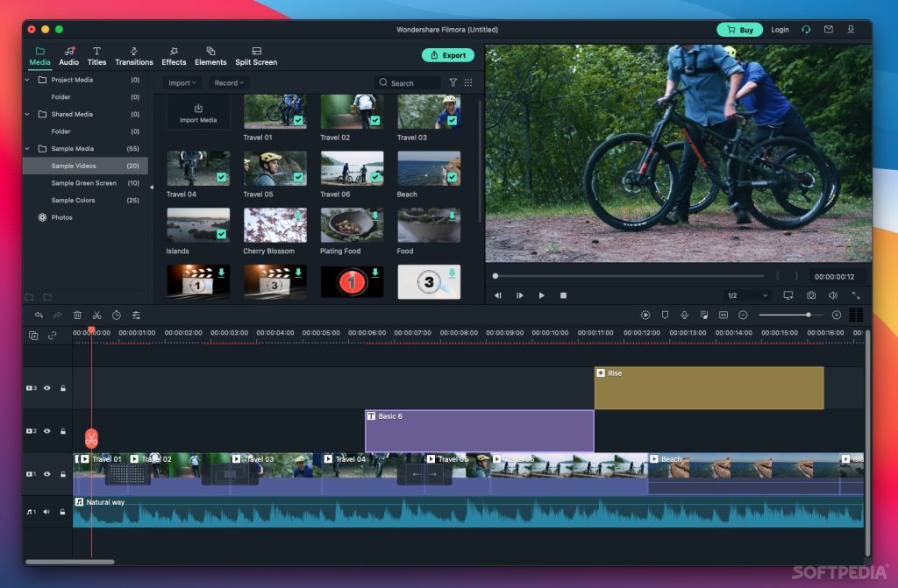
Task: Collapse the Sample Media folder
Action: point(27,148)
